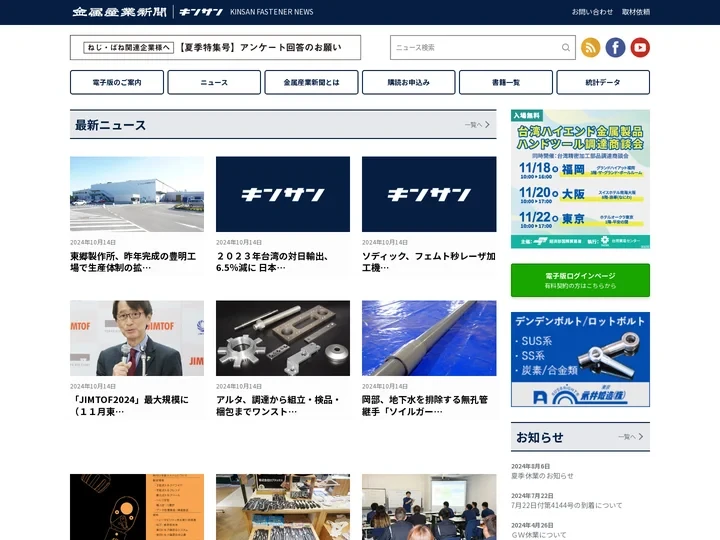Open seminar classroom photo thumbnail
This screenshot has height=540, width=720.
(429, 507)
